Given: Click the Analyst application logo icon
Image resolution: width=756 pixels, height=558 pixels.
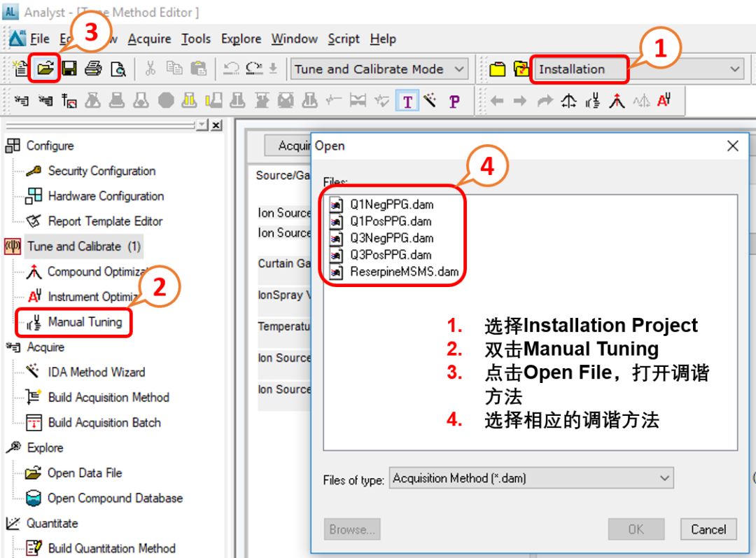Looking at the screenshot, I should pos(17,38).
